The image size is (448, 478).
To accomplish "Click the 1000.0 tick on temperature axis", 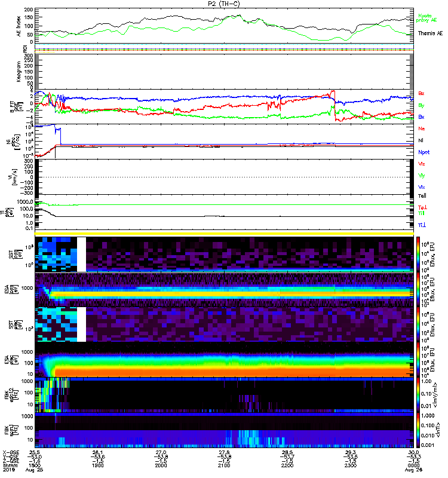I will (25, 202).
